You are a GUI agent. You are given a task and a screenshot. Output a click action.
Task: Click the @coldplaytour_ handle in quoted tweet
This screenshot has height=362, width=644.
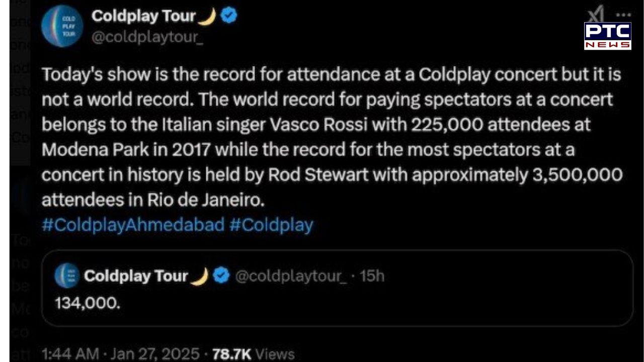pyautogui.click(x=291, y=276)
